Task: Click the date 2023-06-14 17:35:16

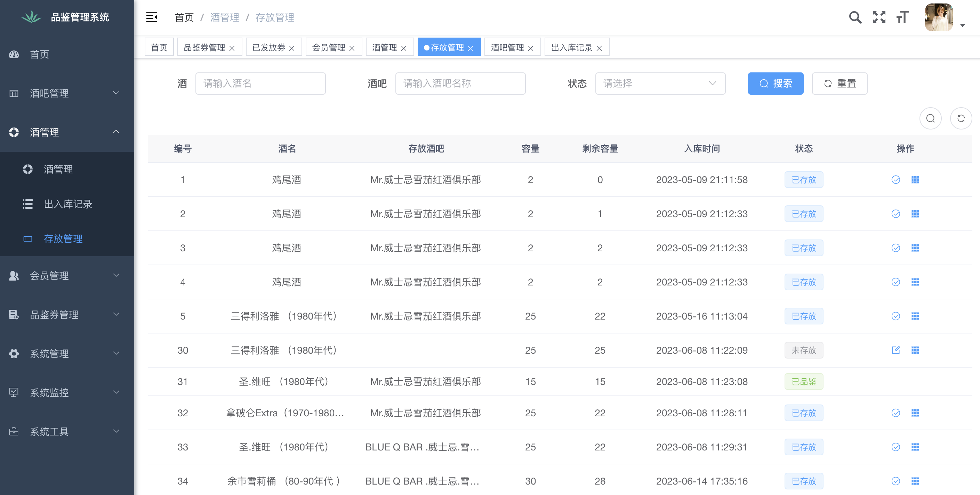Action: pos(702,481)
